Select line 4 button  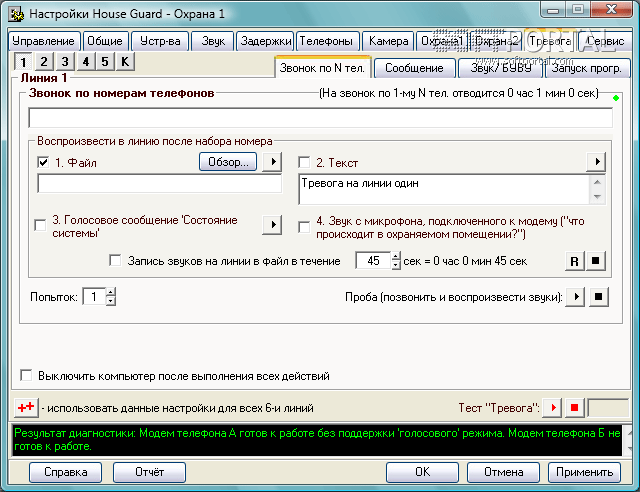[86, 62]
